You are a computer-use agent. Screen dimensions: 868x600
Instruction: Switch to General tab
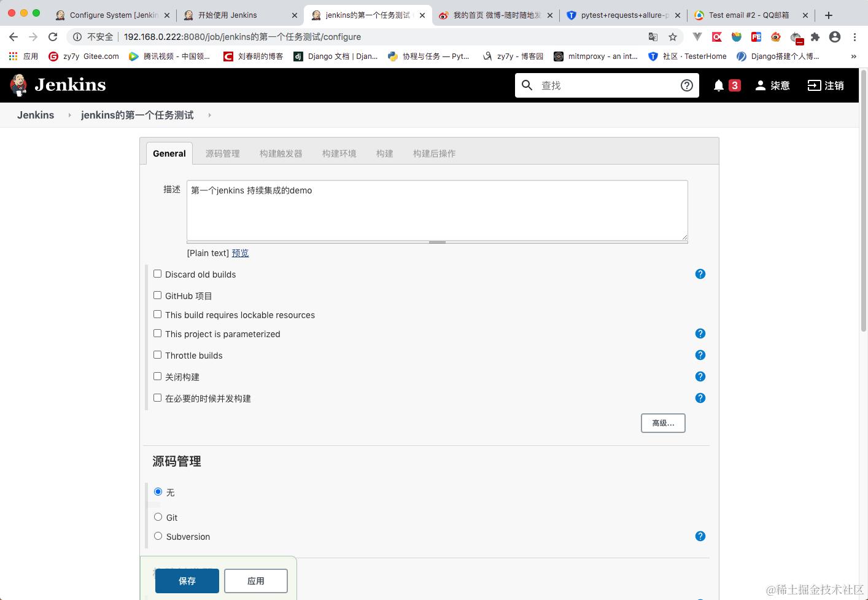coord(169,154)
